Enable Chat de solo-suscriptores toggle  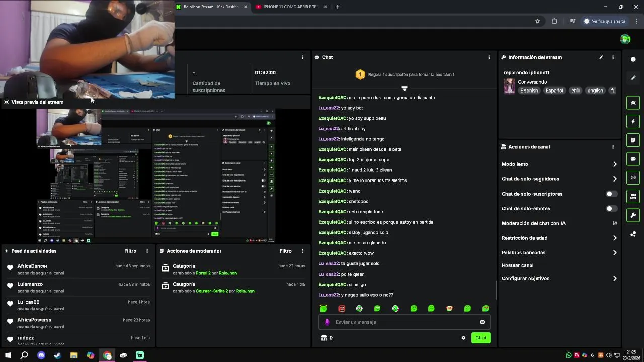click(611, 194)
